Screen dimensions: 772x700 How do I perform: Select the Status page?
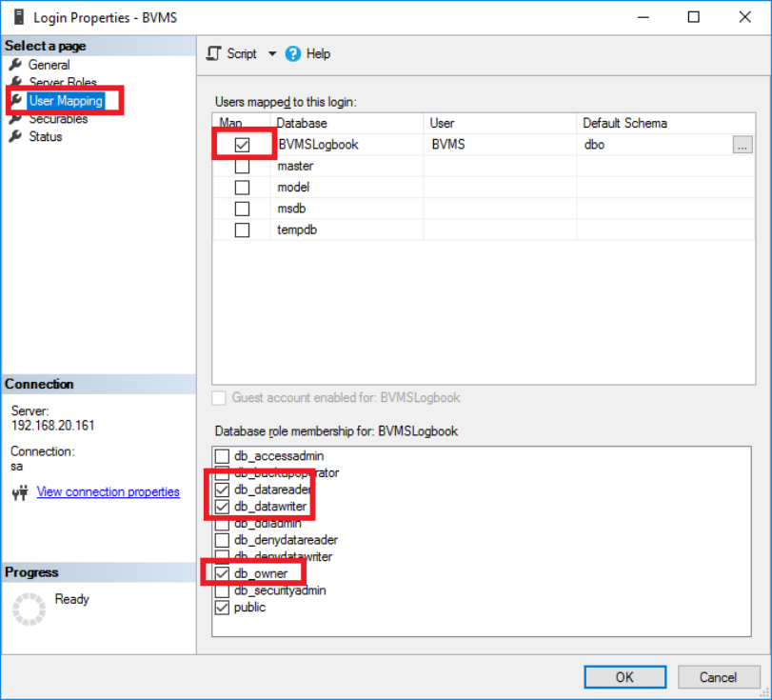point(45,136)
